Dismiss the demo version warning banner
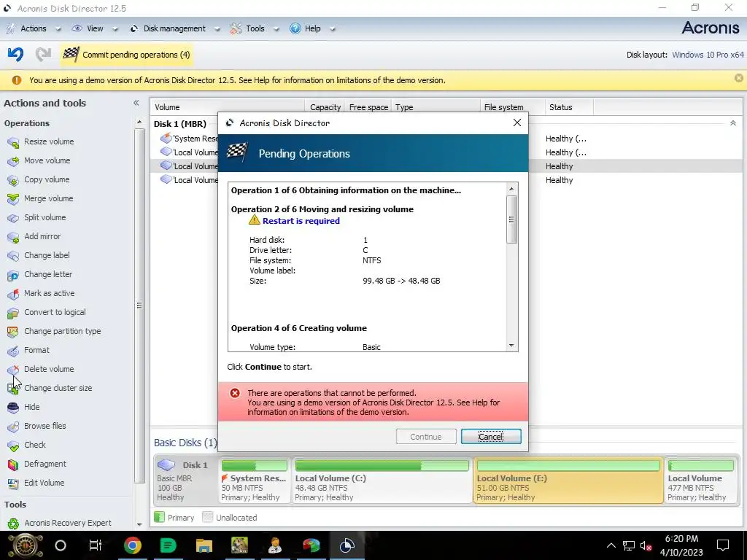The image size is (747, 560). (738, 78)
